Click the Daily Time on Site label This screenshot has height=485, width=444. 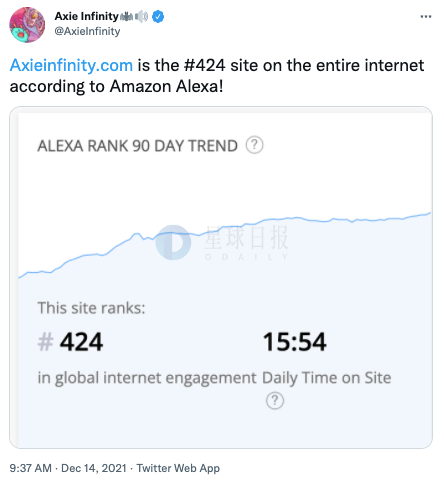click(x=327, y=378)
